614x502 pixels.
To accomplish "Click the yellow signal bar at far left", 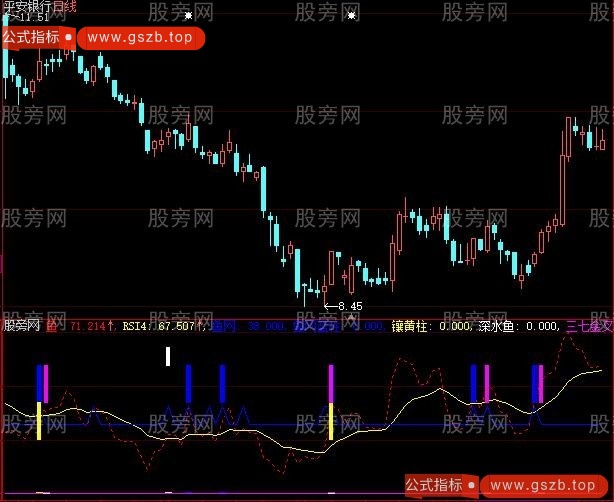I will click(x=39, y=421).
